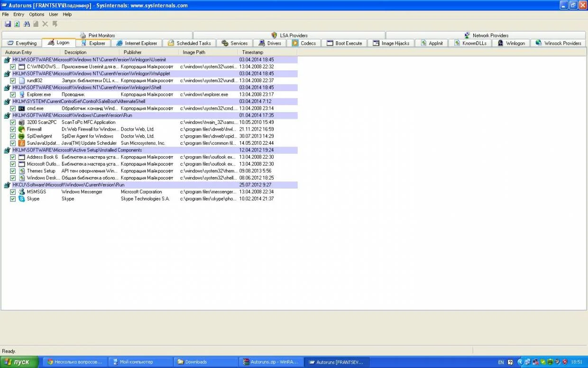Select Sun Microsystems, Inc. publisher cell
588x368 pixels.
click(143, 143)
